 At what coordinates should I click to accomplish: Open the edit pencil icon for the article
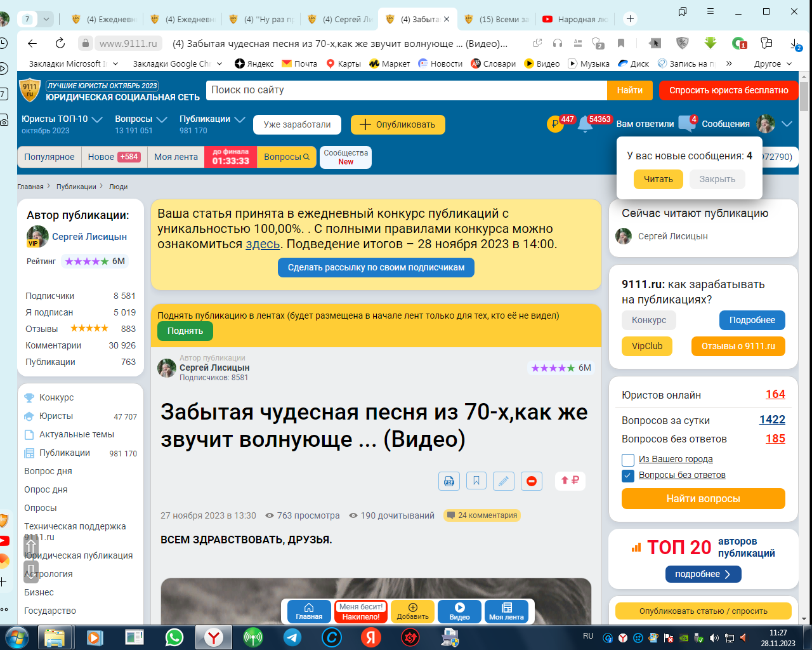(503, 481)
